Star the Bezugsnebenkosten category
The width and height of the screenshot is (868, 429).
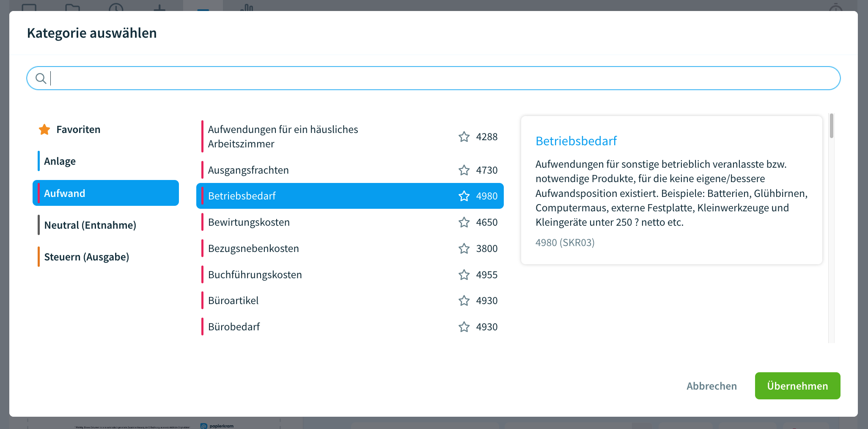point(464,249)
